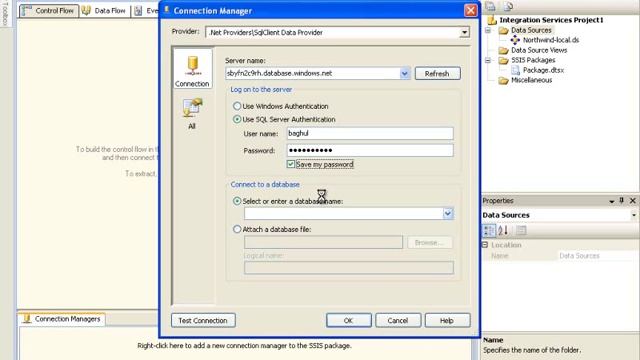Select the Data Source Views node

[539, 50]
